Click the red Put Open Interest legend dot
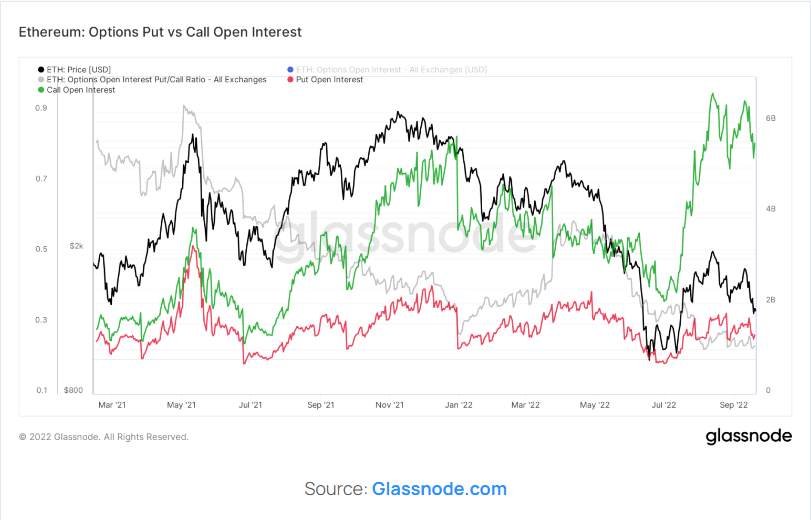 pos(291,79)
